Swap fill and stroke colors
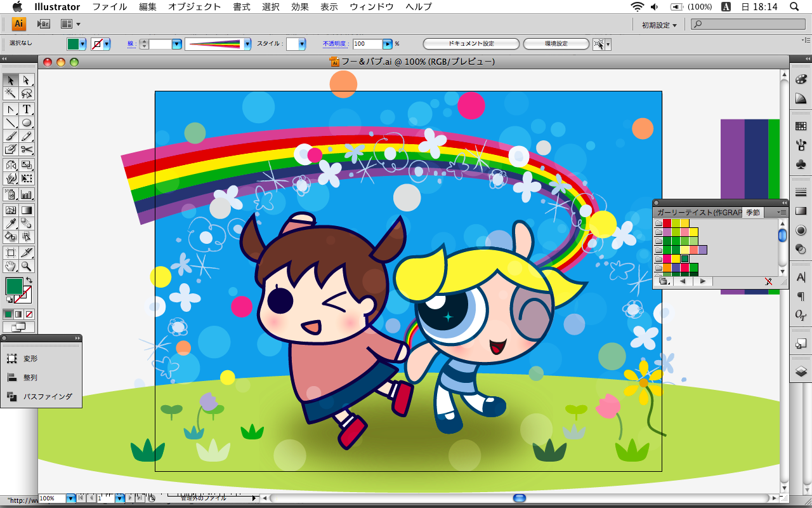812x508 pixels. [x=29, y=280]
